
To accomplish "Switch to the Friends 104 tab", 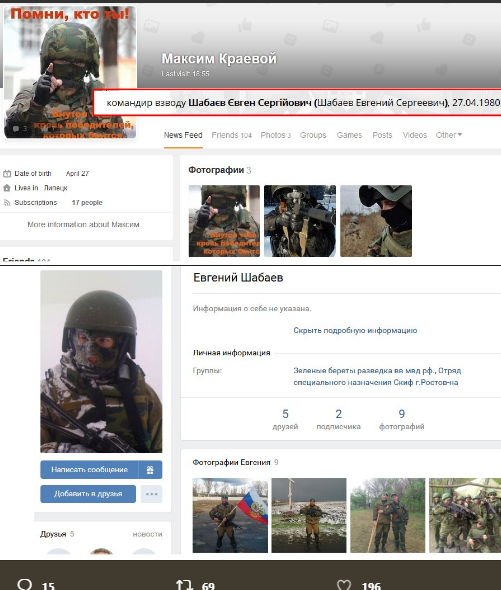I will point(231,135).
